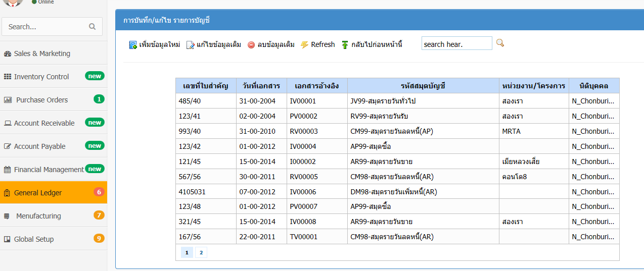Click reference document IV00001

click(317, 101)
